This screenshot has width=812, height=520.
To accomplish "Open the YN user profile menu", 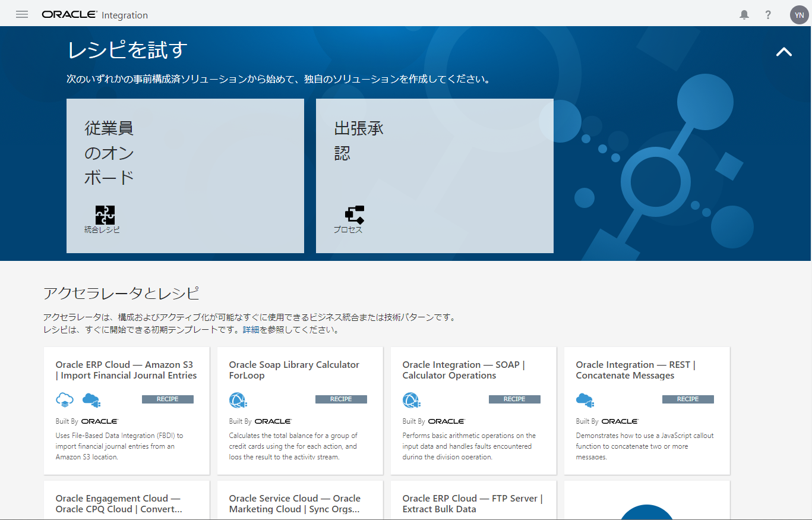I will 799,15.
